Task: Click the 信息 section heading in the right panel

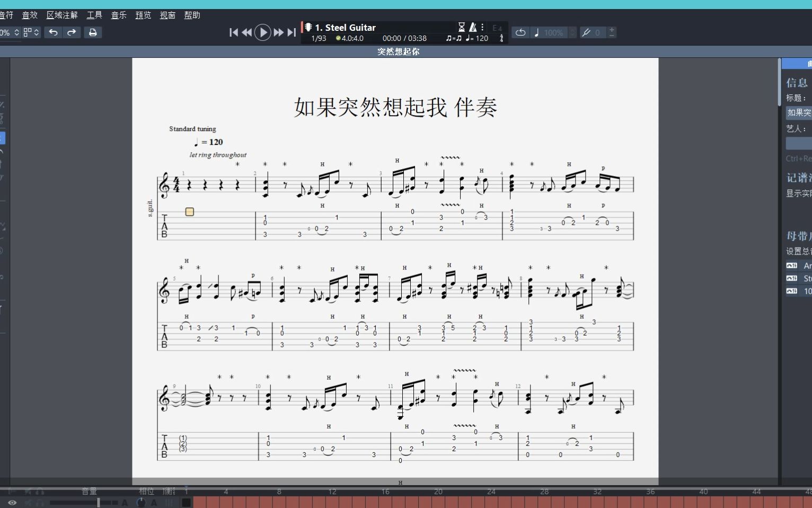Action: [797, 82]
